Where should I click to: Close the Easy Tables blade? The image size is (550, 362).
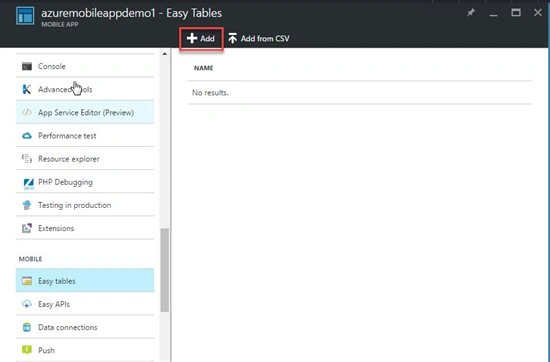click(538, 13)
